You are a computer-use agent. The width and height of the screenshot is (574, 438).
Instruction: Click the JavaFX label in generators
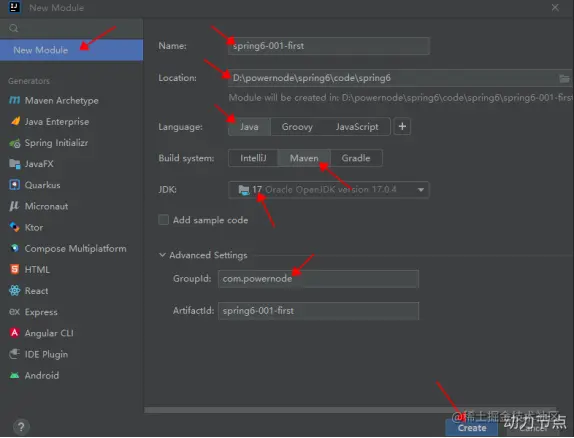[39, 164]
